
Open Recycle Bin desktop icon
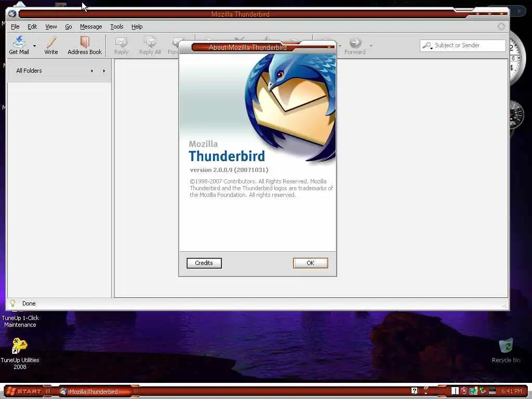pos(506,350)
